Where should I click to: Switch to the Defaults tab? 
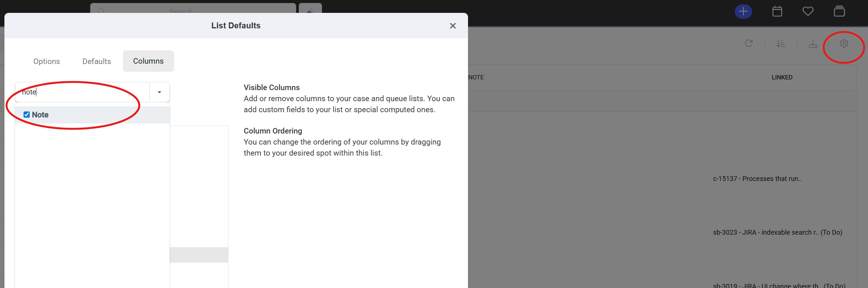pos(97,61)
